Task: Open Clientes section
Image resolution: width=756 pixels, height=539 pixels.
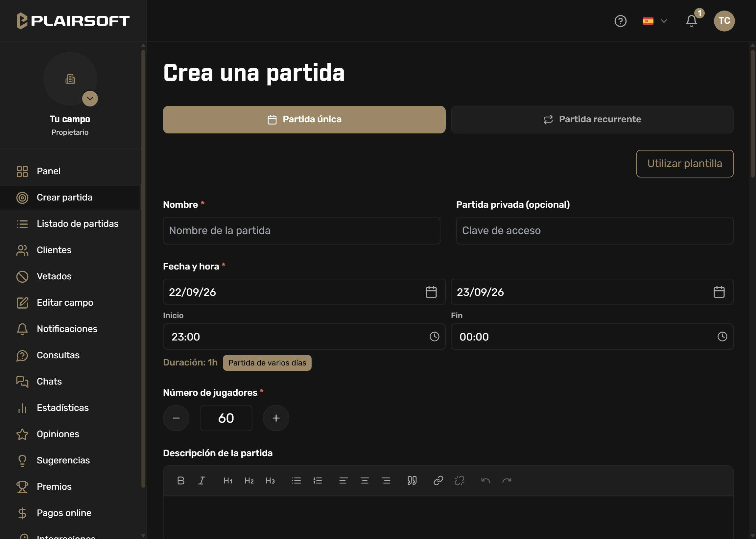Action: pos(70,250)
